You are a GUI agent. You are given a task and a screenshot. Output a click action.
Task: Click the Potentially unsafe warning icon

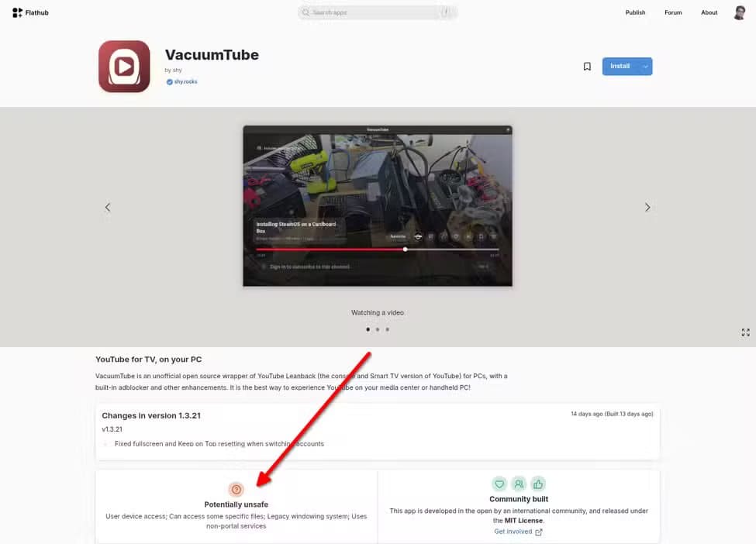(236, 489)
